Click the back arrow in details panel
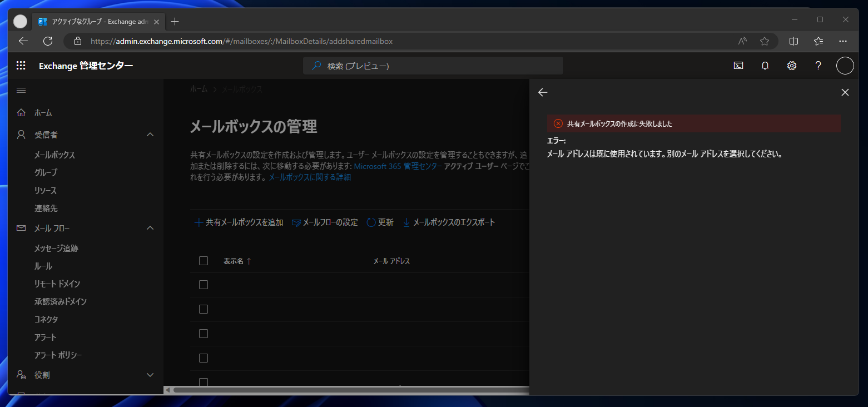868x407 pixels. pyautogui.click(x=542, y=92)
